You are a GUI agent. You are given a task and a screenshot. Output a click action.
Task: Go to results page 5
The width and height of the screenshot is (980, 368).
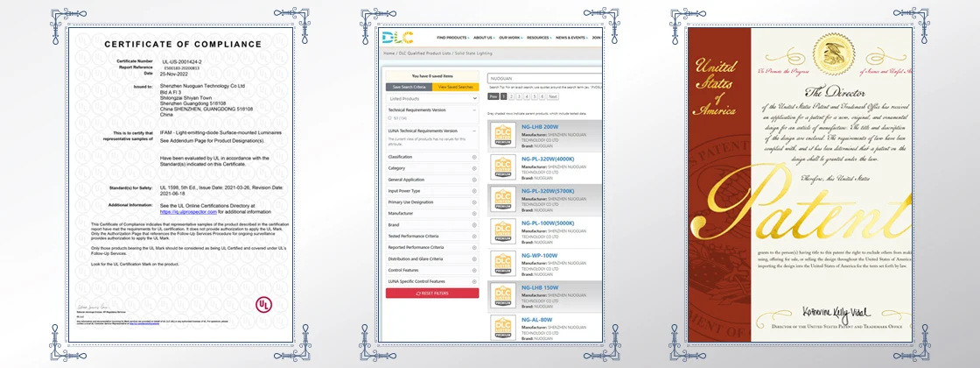click(x=535, y=97)
